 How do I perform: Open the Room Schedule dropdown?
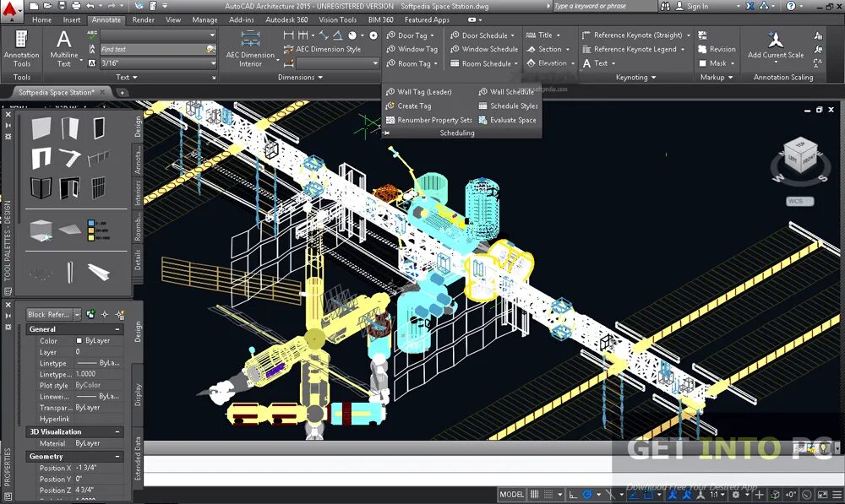[x=515, y=63]
